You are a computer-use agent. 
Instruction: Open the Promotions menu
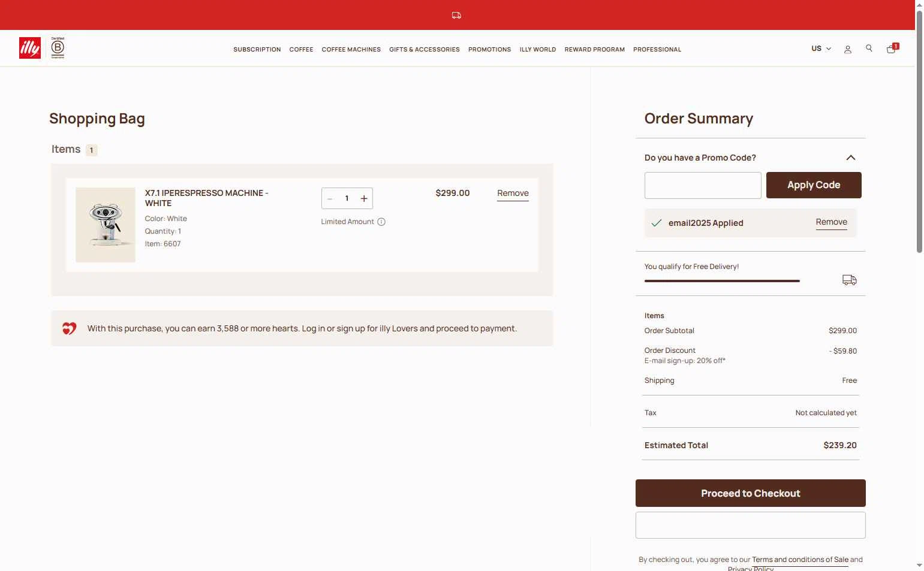click(x=490, y=50)
